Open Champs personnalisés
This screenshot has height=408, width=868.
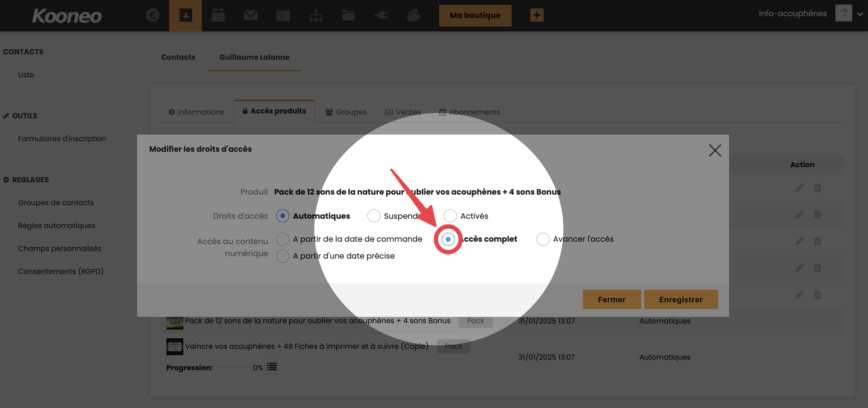(x=59, y=248)
